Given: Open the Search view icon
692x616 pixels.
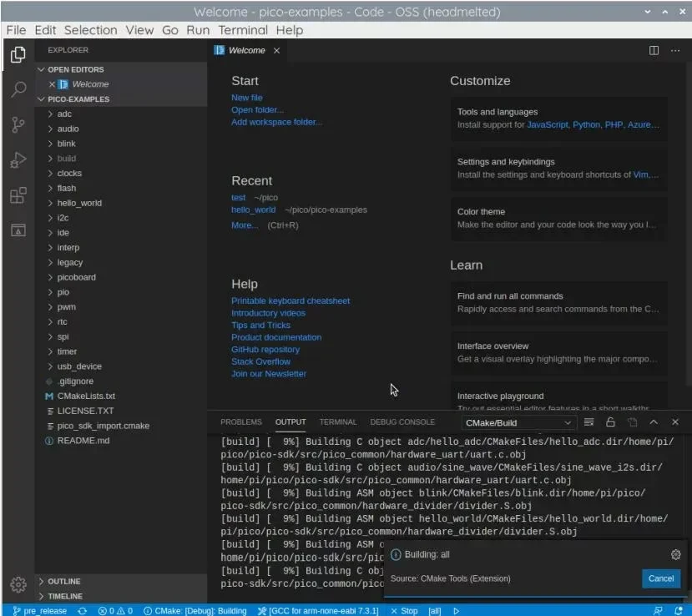Looking at the screenshot, I should coord(18,89).
